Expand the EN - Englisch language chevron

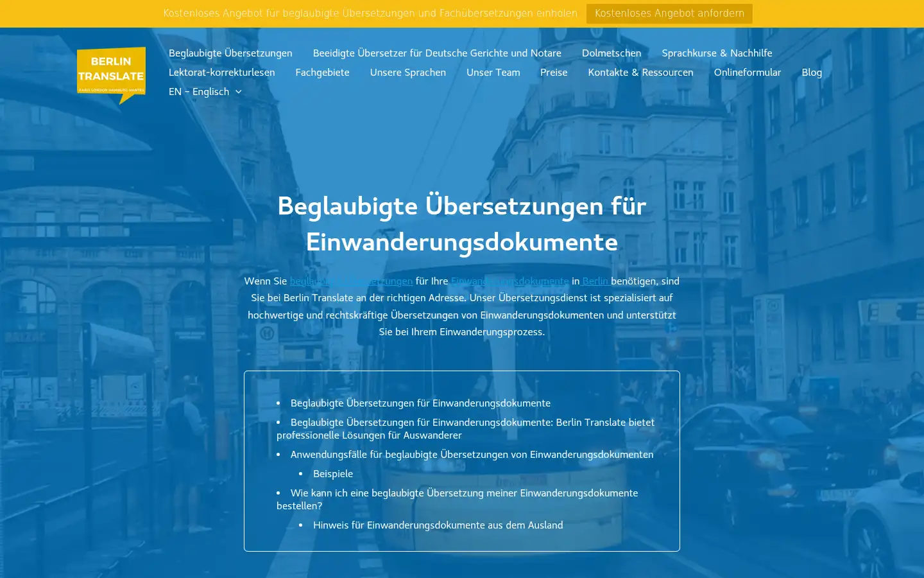(239, 92)
